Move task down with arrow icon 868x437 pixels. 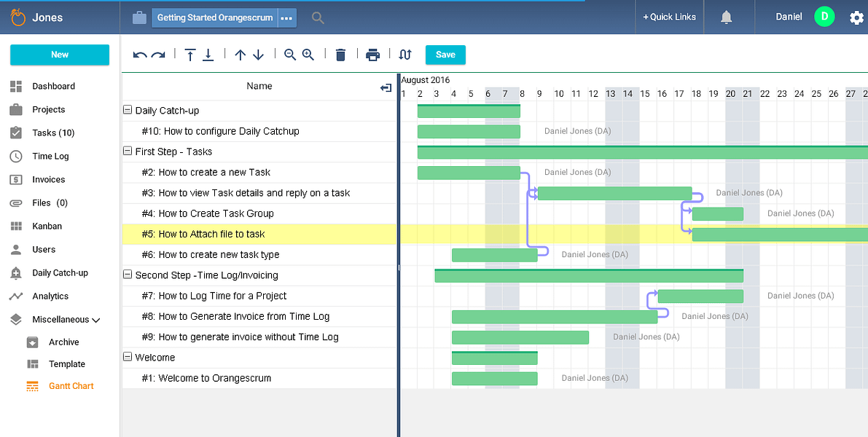point(259,55)
